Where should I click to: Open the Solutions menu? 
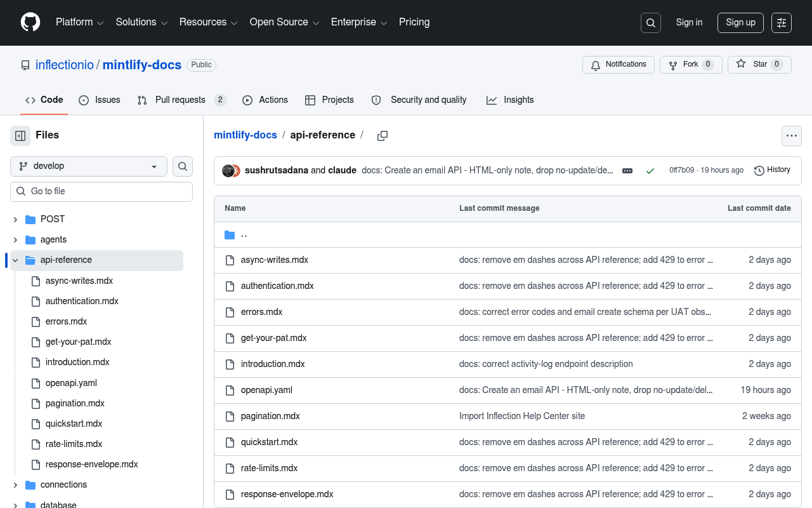click(141, 22)
